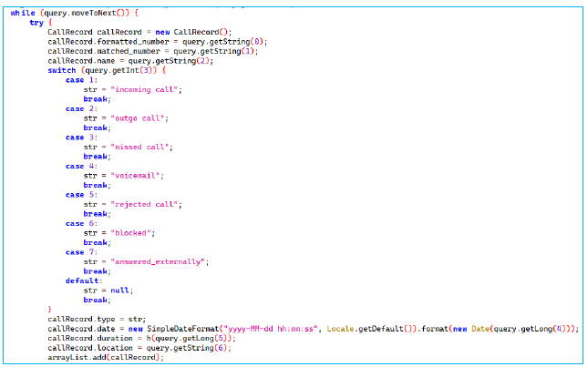
Task: Click the 'case 1:' label
Action: (x=81, y=80)
